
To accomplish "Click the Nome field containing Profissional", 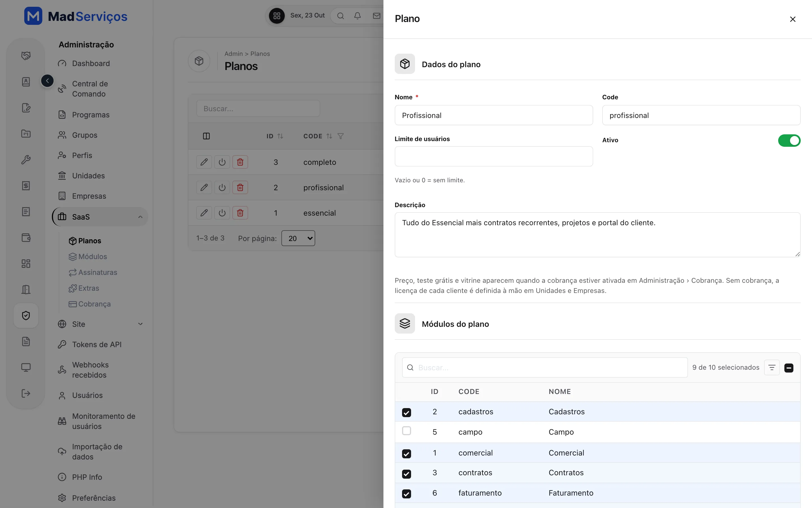I will pyautogui.click(x=494, y=115).
